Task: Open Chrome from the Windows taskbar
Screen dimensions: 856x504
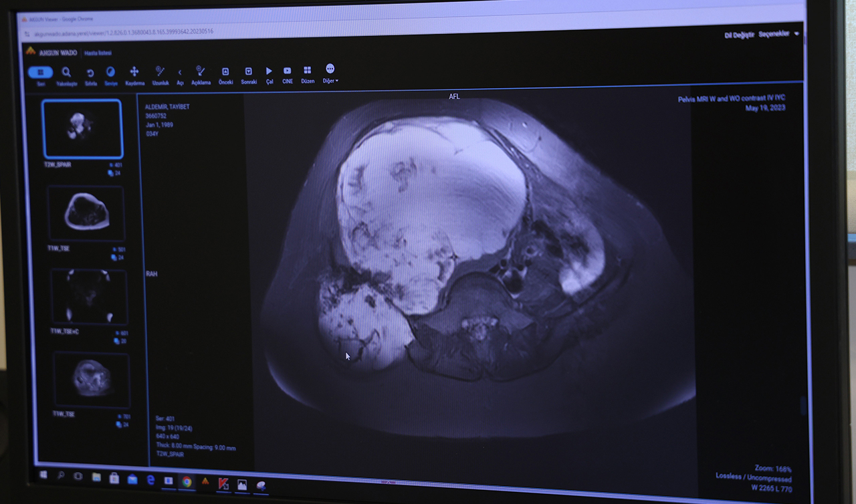Action: pyautogui.click(x=187, y=481)
